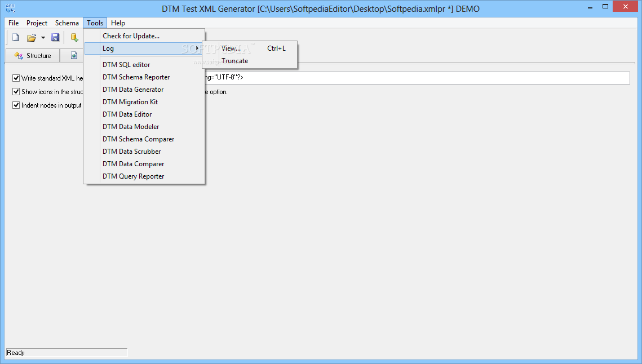Launch DTM Migration Kit

click(144, 102)
